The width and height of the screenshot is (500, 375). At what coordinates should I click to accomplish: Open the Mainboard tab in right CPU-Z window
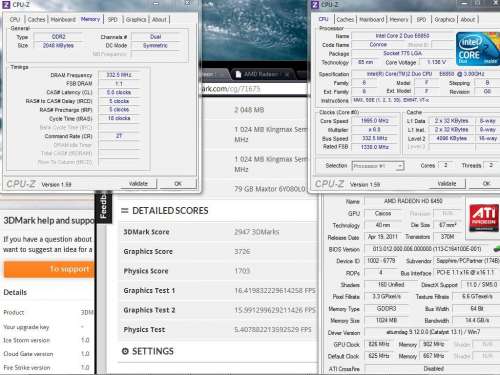coord(372,20)
